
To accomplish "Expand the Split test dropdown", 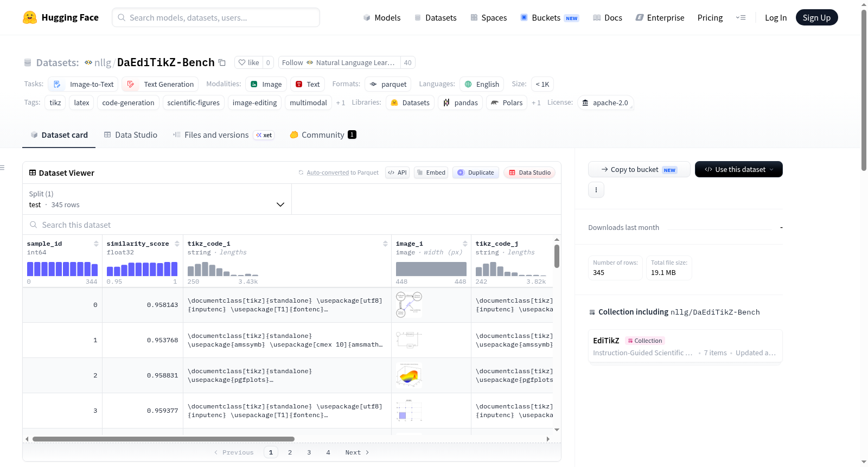I will coord(157,199).
